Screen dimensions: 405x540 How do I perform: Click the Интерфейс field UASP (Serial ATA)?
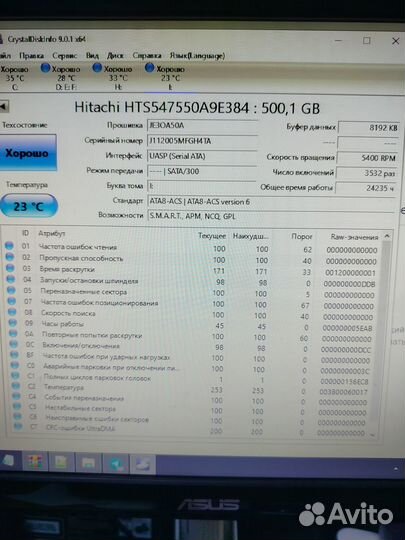point(202,156)
